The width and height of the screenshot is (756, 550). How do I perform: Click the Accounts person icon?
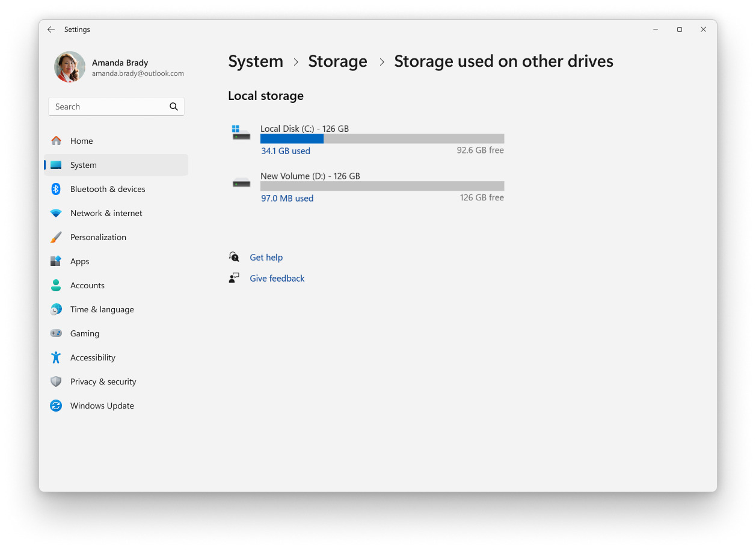[x=56, y=285]
